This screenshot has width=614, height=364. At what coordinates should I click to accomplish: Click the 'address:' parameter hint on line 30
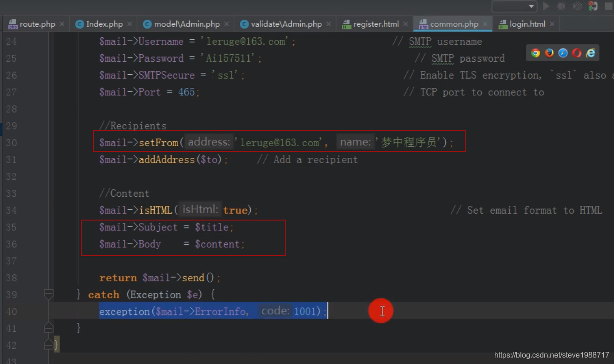(x=209, y=142)
